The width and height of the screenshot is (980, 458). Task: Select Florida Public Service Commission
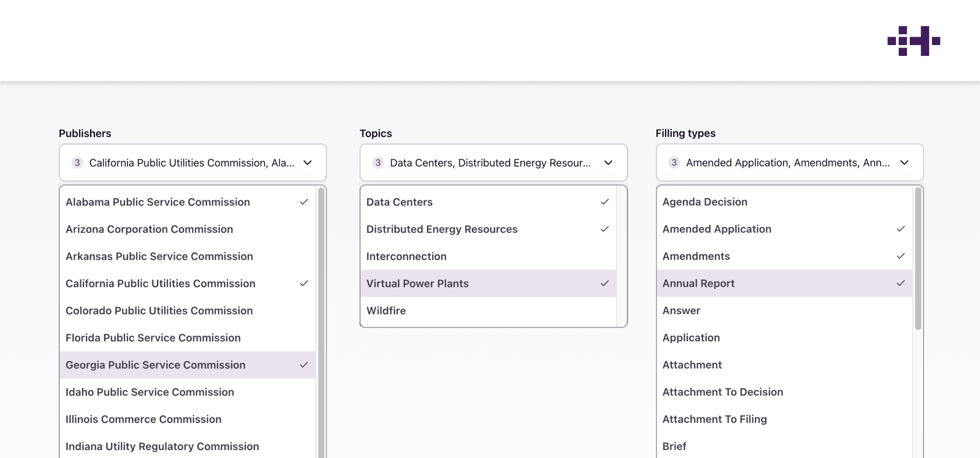tap(187, 338)
